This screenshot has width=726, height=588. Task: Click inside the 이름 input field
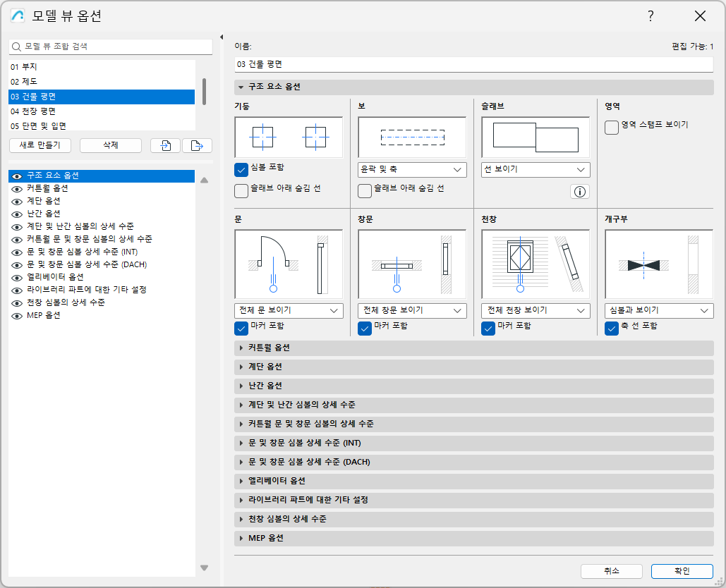tap(473, 64)
